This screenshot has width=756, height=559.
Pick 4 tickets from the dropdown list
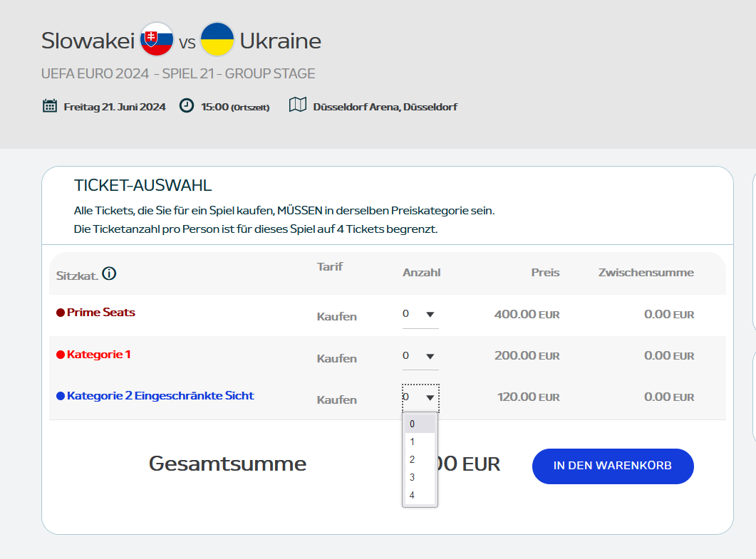point(420,495)
